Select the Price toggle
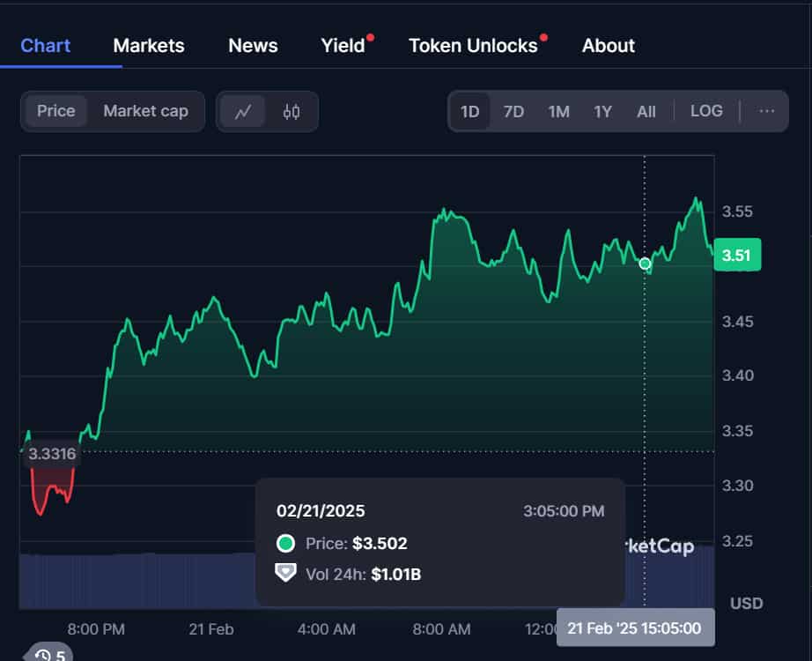The width and height of the screenshot is (812, 661). pos(56,111)
